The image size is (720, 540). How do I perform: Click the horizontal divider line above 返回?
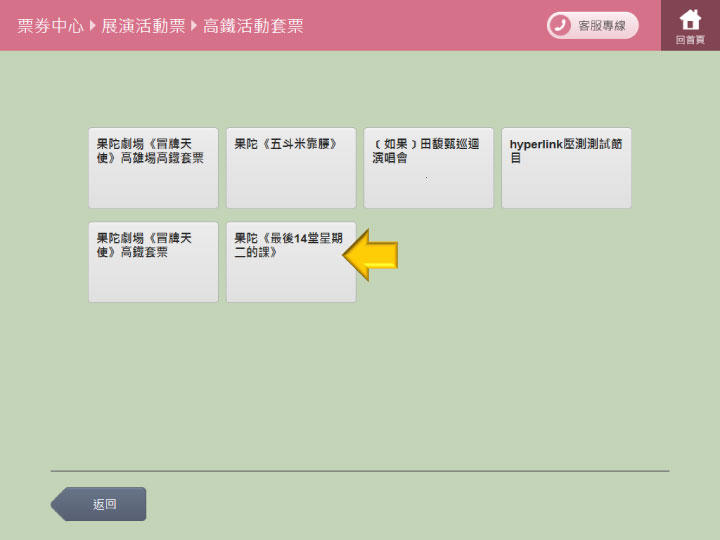[360, 471]
